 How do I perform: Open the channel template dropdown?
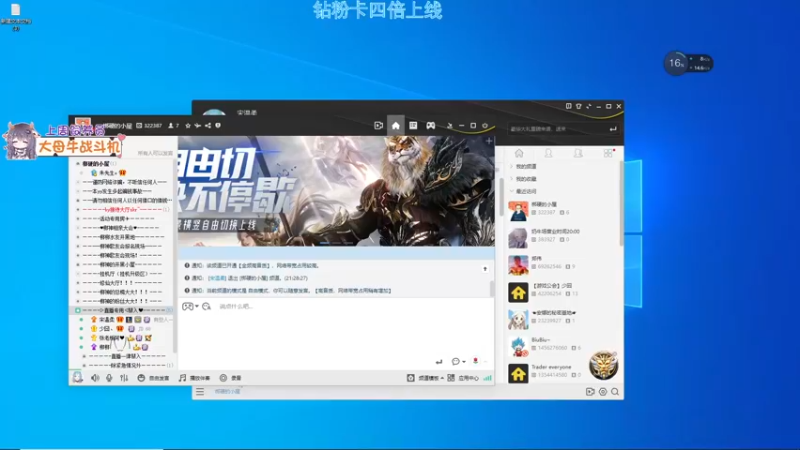point(425,378)
